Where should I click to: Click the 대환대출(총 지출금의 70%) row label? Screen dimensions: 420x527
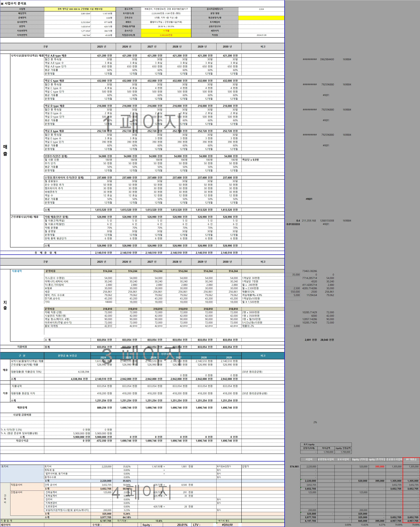pyautogui.click(x=26, y=372)
